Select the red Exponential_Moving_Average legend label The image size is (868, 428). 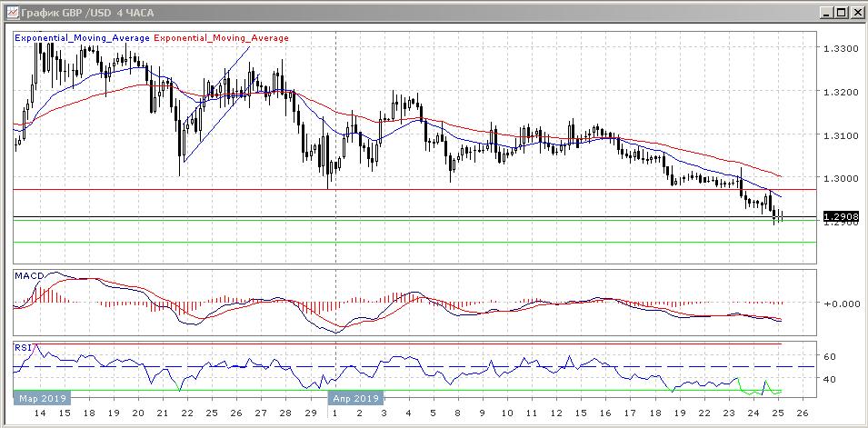(x=221, y=38)
